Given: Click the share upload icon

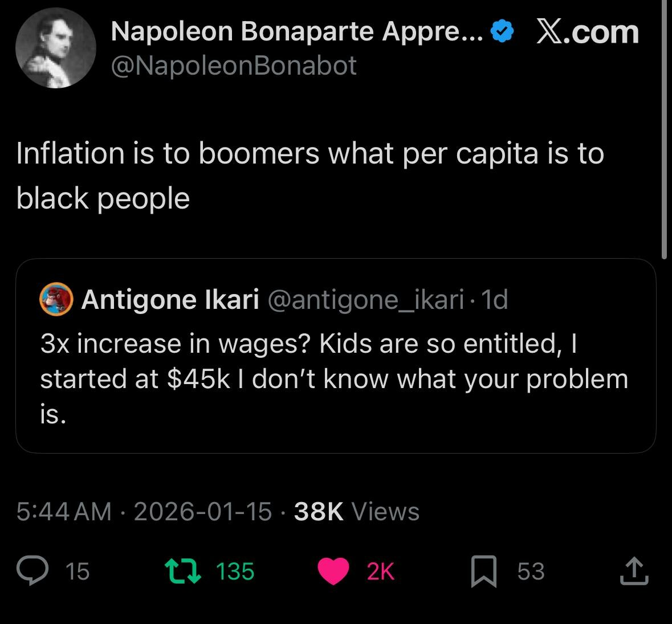Looking at the screenshot, I should coord(634,571).
